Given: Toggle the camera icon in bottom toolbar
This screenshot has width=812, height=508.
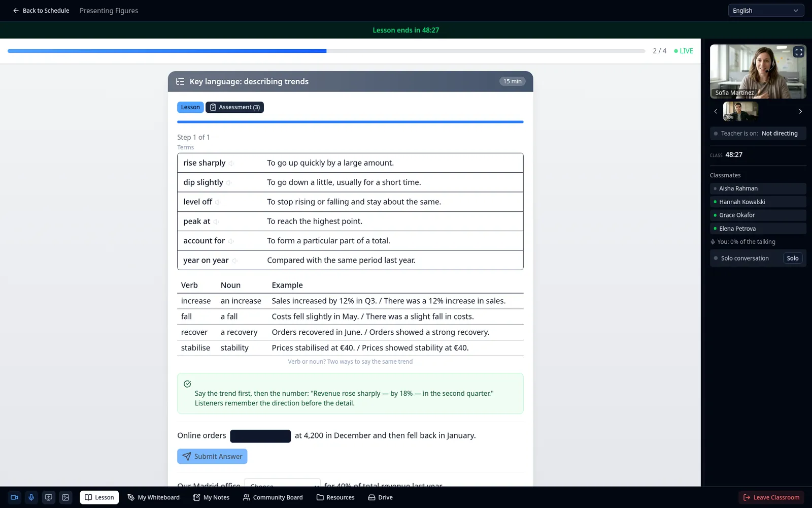Looking at the screenshot, I should tap(14, 497).
